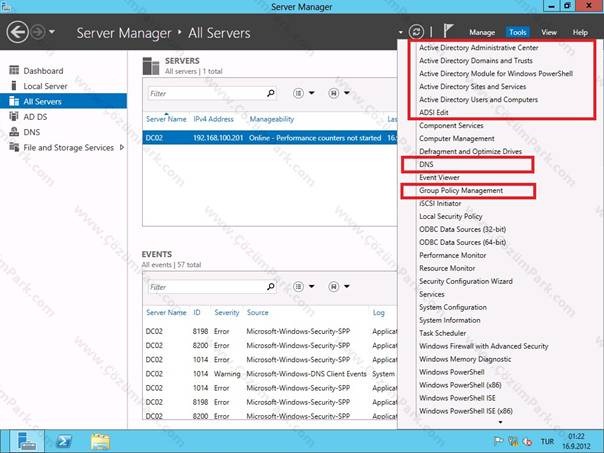Open Windows Firewall with Advanced Security

click(x=483, y=346)
